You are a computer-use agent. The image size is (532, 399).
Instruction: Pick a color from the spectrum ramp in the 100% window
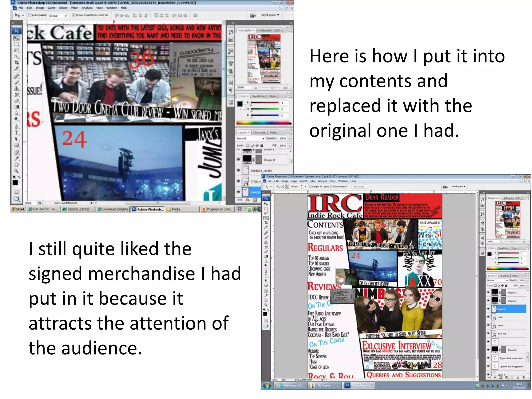click(x=507, y=269)
